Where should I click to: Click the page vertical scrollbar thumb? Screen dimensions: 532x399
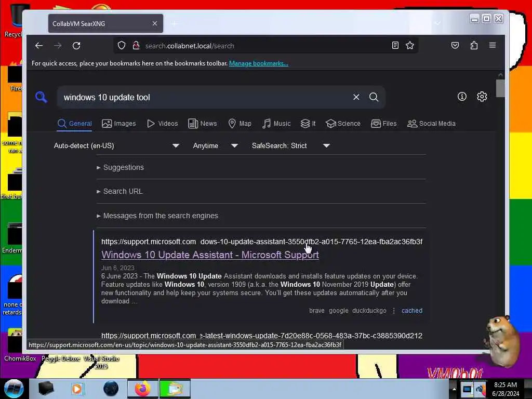point(500,88)
